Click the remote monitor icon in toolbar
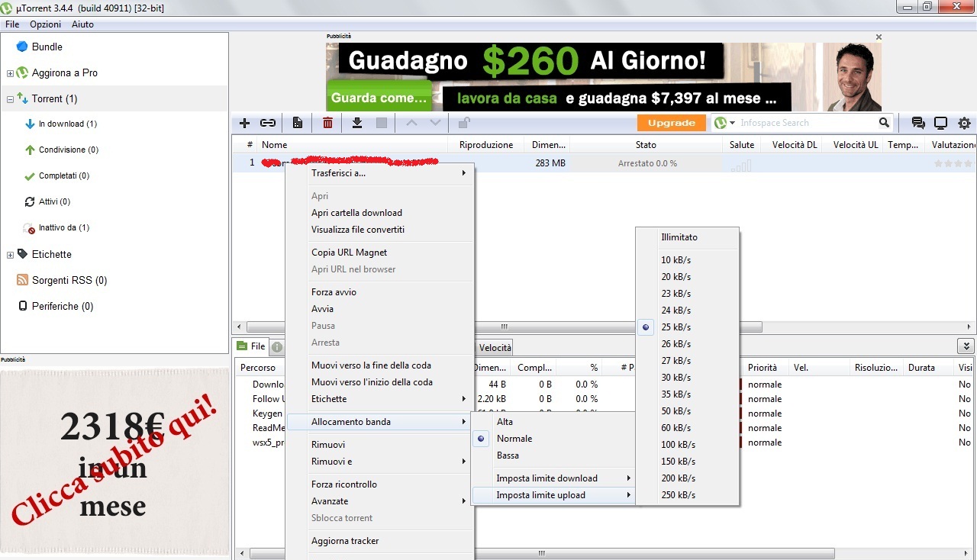Screen dimensions: 977x560 (x=941, y=123)
